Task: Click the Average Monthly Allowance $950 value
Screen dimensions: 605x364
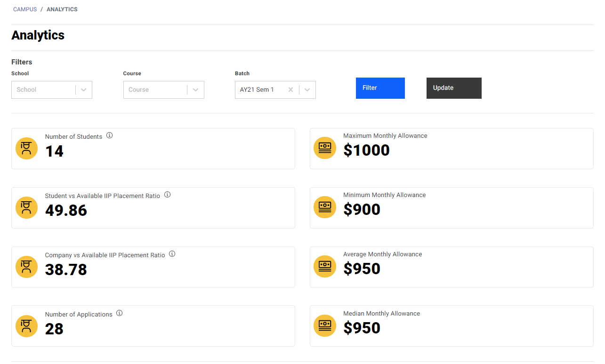Action: coord(362,269)
